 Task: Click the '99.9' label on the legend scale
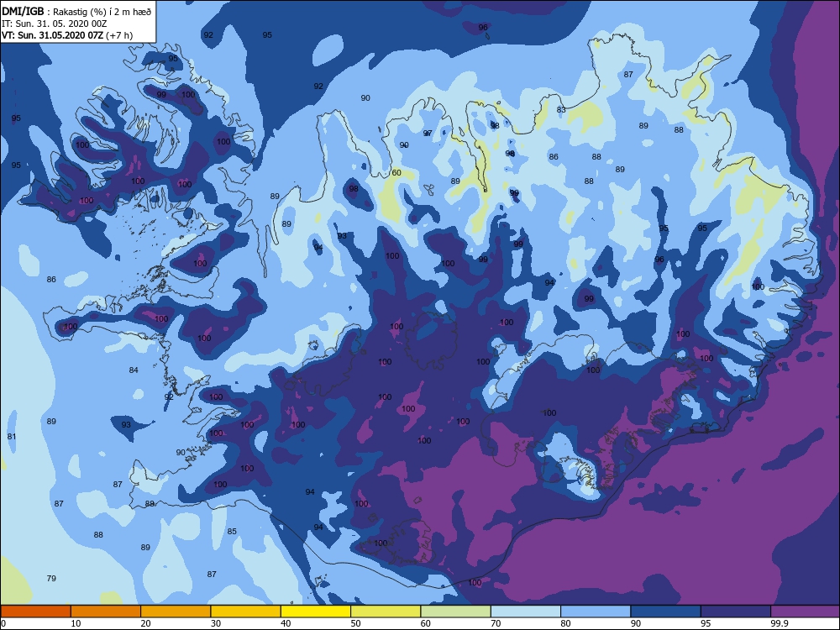pos(779,623)
